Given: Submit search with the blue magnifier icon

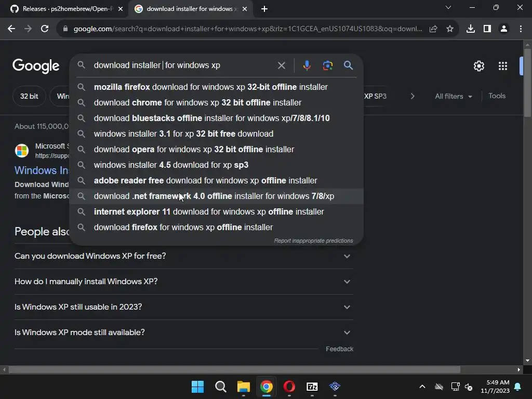Looking at the screenshot, I should tap(348, 65).
